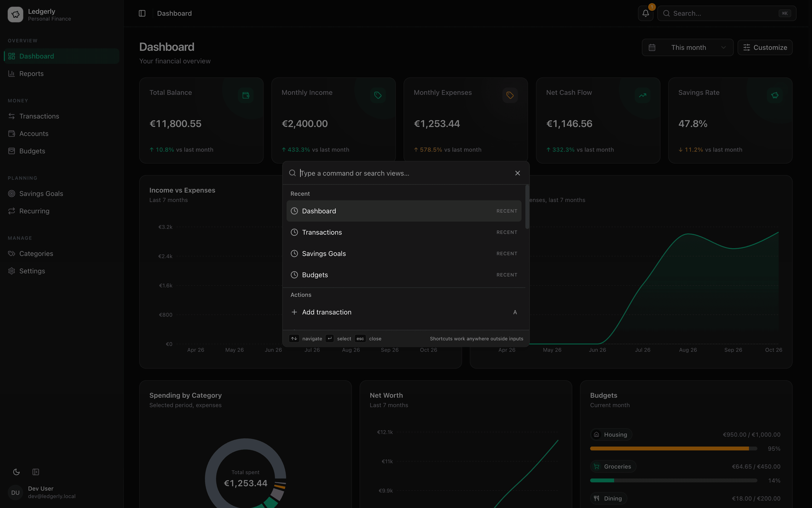Open Categories in the sidebar
Viewport: 812px width, 508px height.
(x=62, y=254)
